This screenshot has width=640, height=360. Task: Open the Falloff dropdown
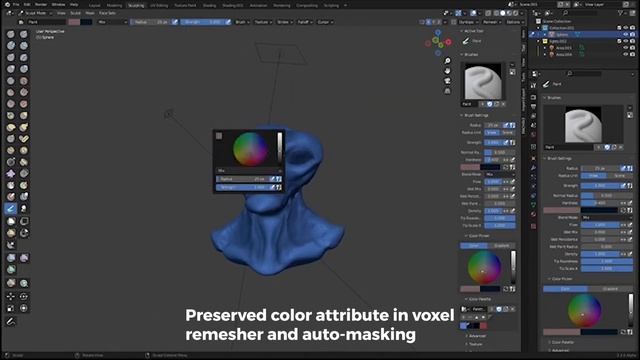(x=304, y=22)
